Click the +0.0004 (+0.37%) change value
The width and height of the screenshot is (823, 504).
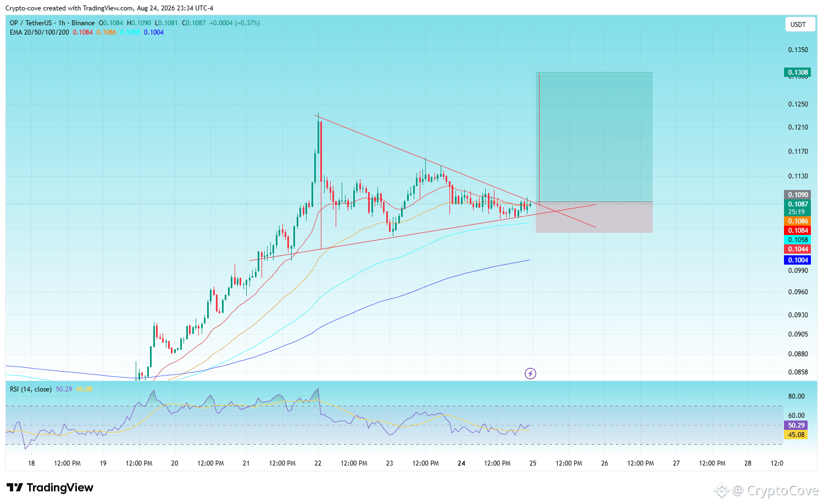coord(235,23)
